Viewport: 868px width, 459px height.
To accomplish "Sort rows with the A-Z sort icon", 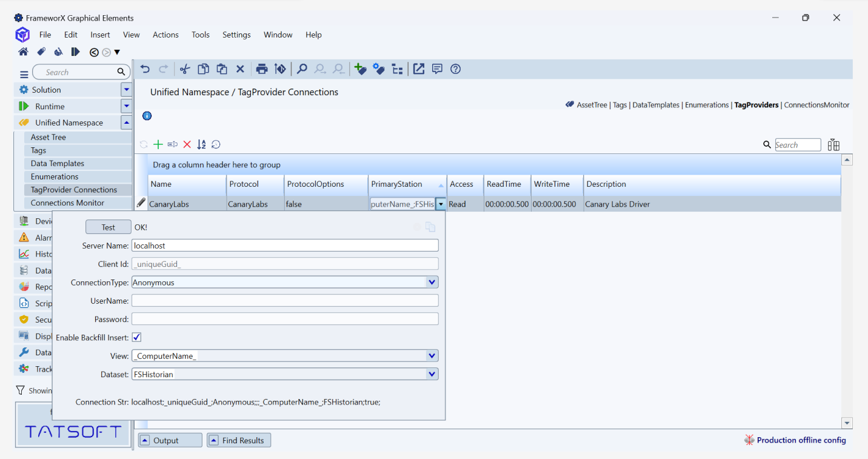I will click(x=201, y=144).
